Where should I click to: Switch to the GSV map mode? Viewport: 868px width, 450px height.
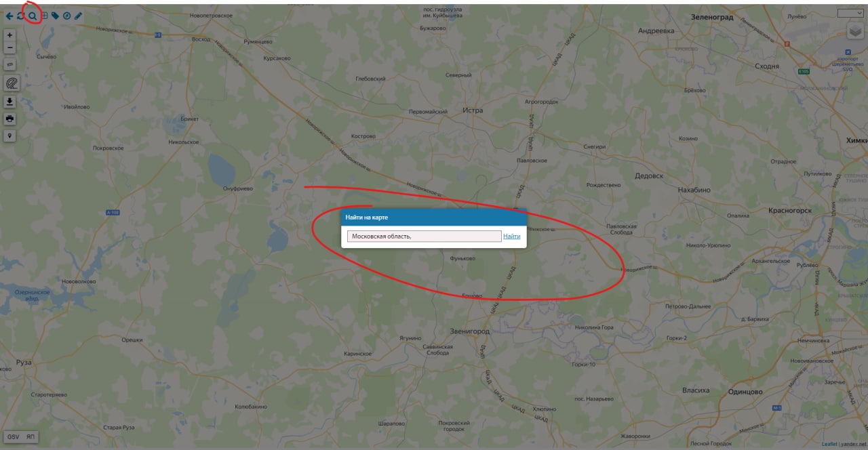(x=14, y=437)
